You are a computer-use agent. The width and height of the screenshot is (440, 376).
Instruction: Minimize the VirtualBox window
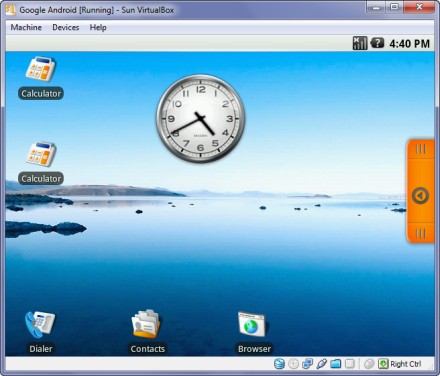[377, 7]
